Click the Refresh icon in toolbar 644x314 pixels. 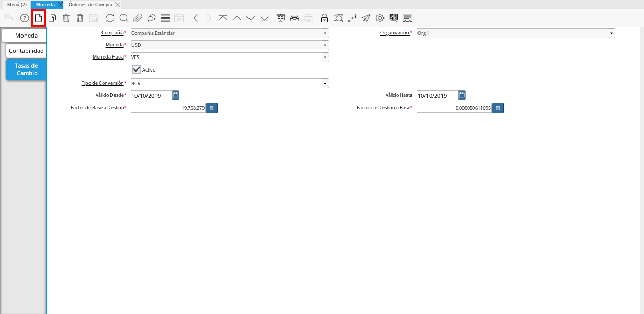tap(110, 18)
